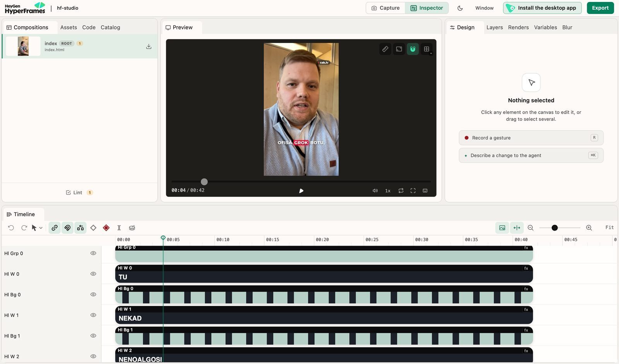Hide the HI W 0 track

point(93,274)
